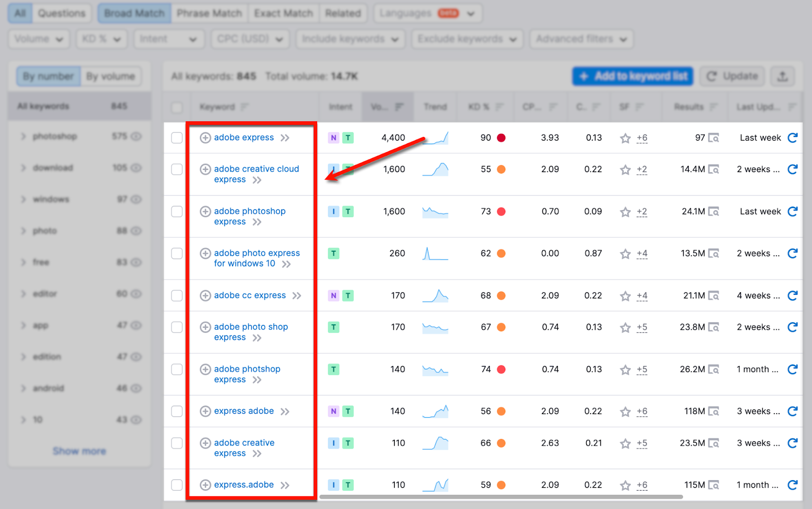This screenshot has height=509, width=812.
Task: View SERP for 'express adobe' results
Action: tap(714, 411)
